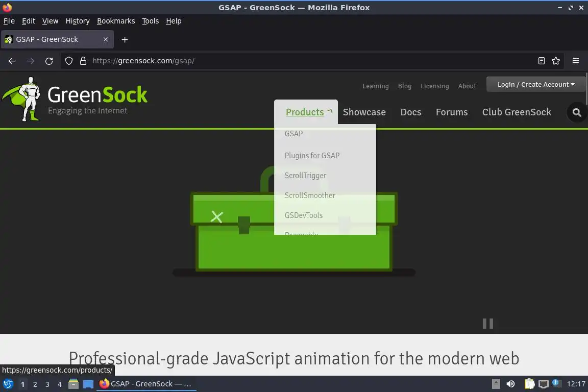588x392 pixels.
Task: Toggle Reader View in address bar
Action: point(541,61)
